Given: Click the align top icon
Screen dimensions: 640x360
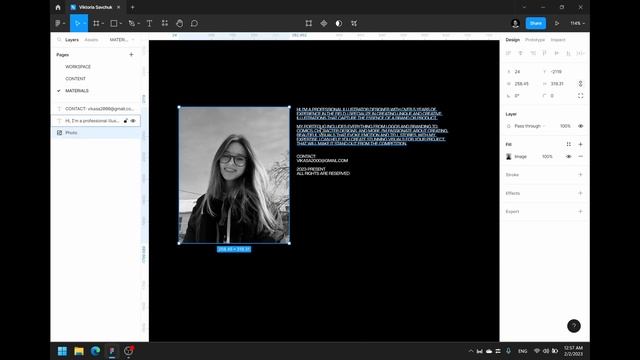Looking at the screenshot, I should pyautogui.click(x=544, y=53).
